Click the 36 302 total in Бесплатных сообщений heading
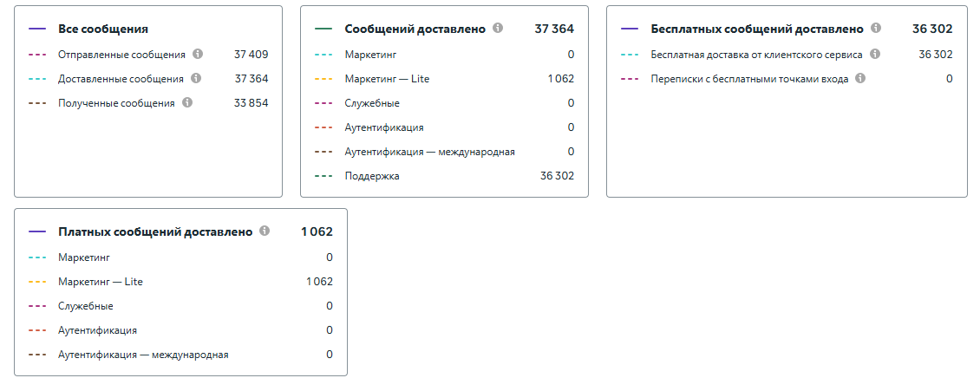This screenshot has height=391, width=980. [x=932, y=29]
